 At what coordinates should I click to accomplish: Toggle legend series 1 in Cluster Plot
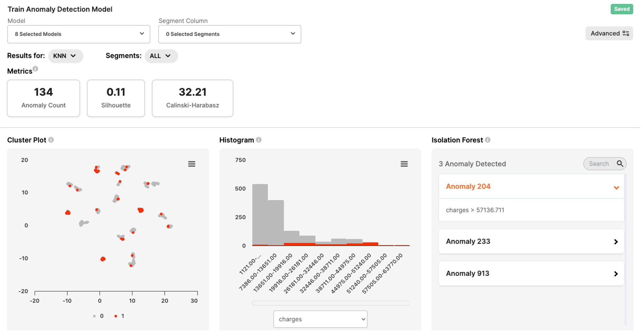click(x=119, y=316)
